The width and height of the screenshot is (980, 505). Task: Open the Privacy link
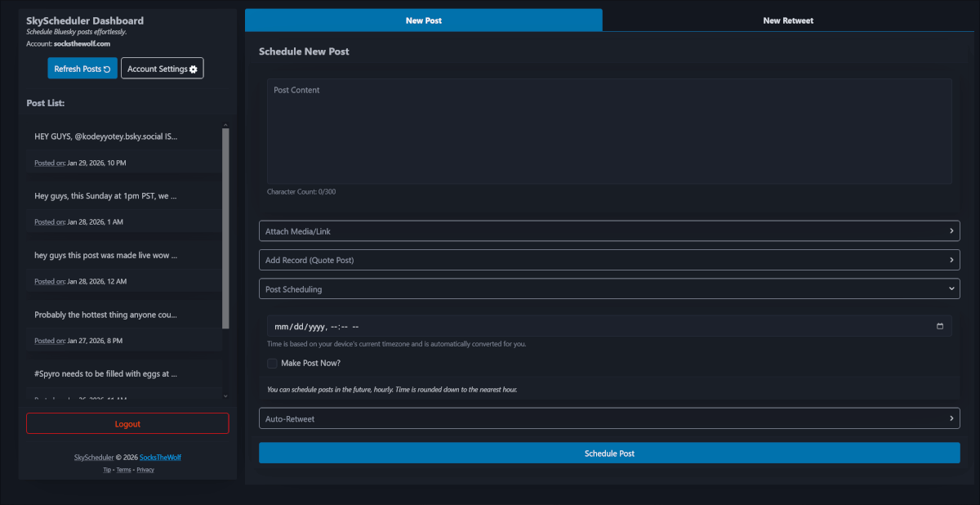[145, 469]
